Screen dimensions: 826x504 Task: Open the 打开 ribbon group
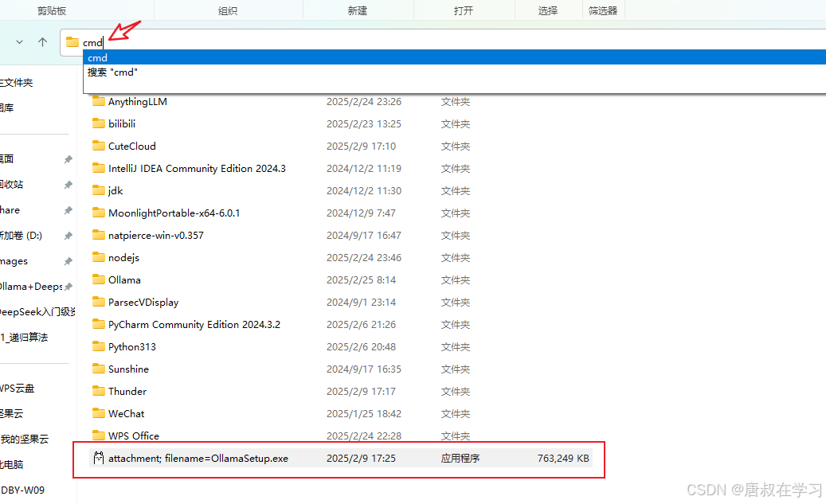point(464,10)
